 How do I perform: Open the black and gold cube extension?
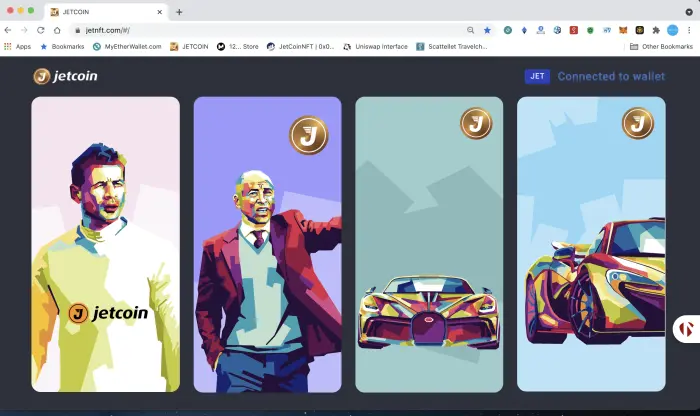(x=639, y=30)
